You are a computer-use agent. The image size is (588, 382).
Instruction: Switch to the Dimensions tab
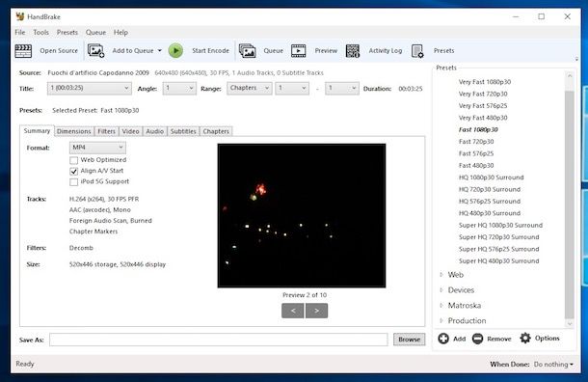tap(74, 131)
